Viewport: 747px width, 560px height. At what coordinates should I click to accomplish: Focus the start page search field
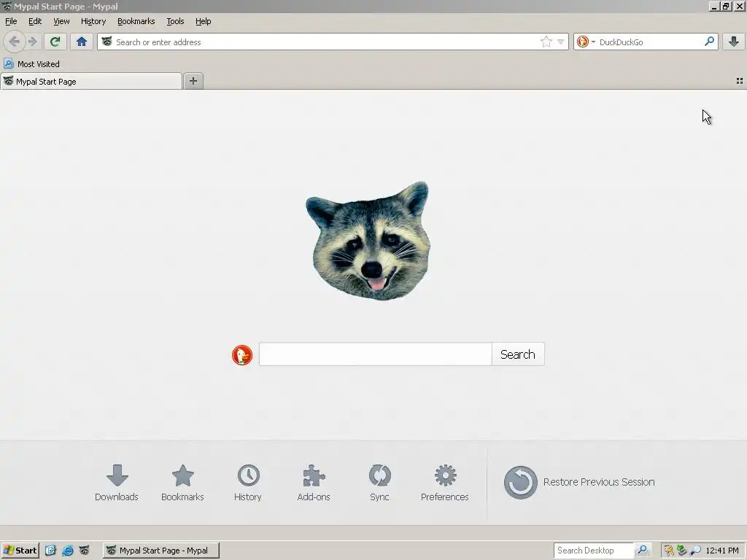pyautogui.click(x=376, y=354)
